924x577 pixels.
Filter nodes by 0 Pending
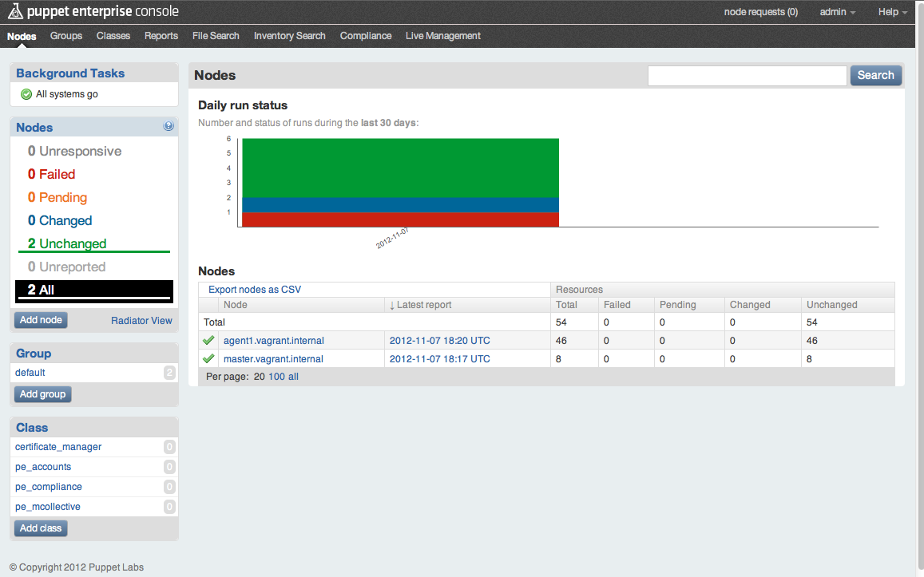click(58, 197)
